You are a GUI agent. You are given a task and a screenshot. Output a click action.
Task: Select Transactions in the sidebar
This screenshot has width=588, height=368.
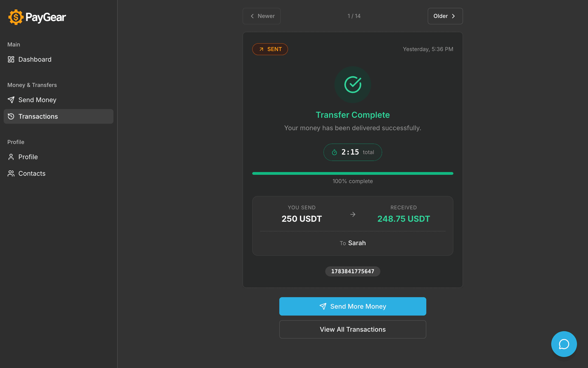tap(59, 116)
